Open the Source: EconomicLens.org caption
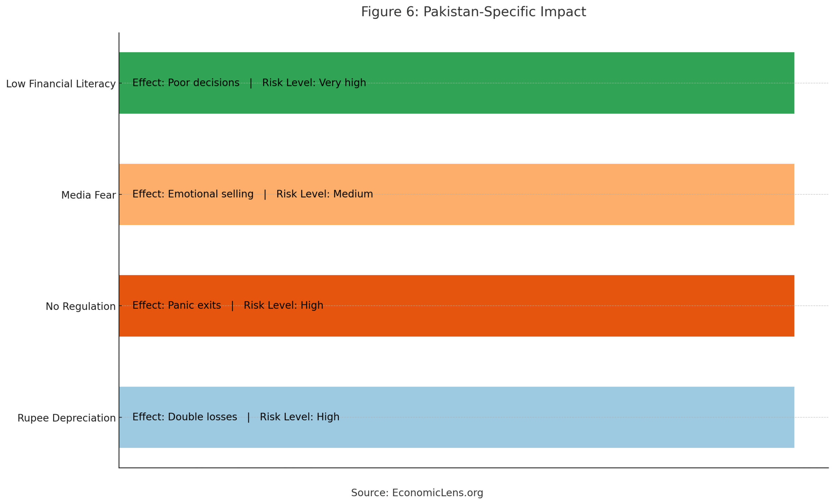This screenshot has width=834, height=504. click(x=417, y=493)
